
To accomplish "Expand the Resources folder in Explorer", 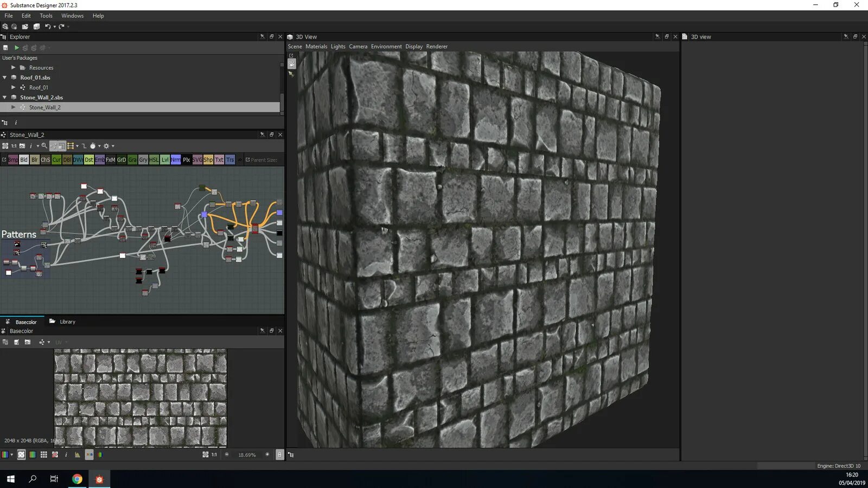I will click(x=13, y=67).
